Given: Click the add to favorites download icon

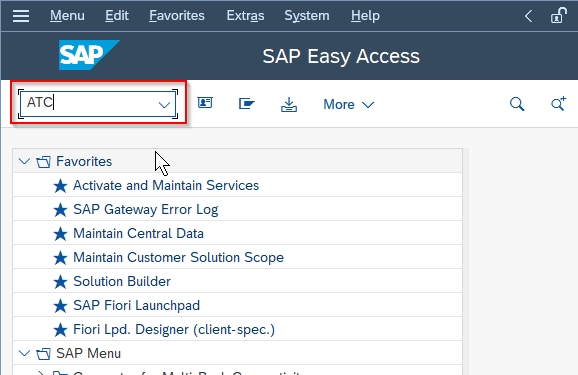Looking at the screenshot, I should (x=289, y=104).
